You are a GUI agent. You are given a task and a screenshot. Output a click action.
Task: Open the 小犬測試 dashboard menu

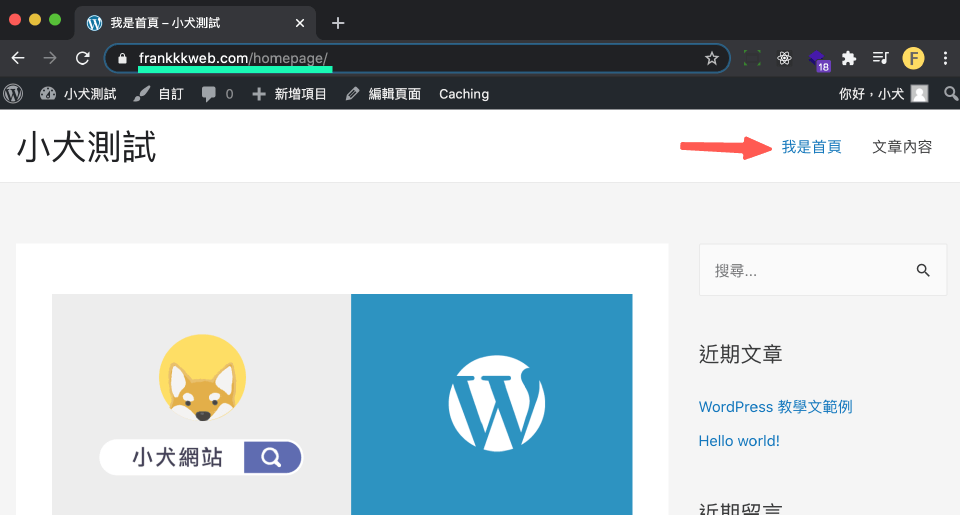click(x=78, y=94)
